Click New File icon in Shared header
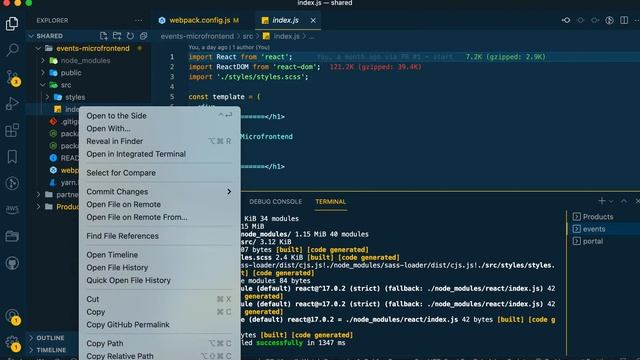 (104, 36)
